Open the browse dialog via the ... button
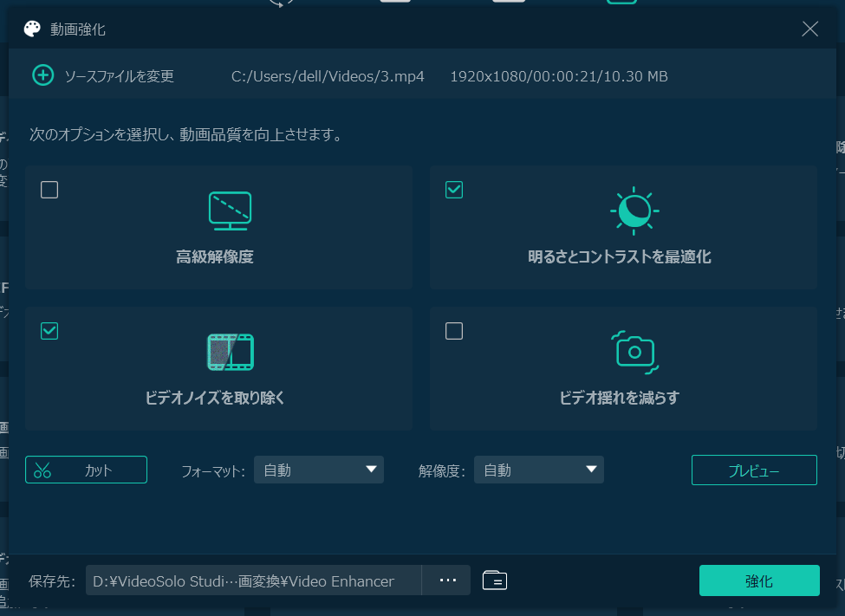The height and width of the screenshot is (616, 845). pos(446,580)
